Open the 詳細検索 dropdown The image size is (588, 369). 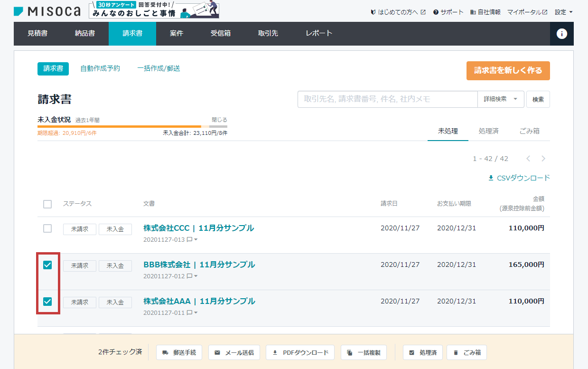point(501,99)
